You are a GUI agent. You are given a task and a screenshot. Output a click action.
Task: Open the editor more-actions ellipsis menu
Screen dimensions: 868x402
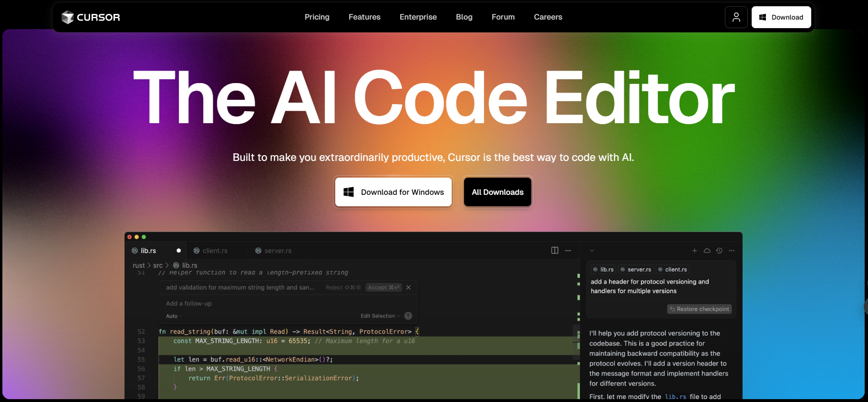pyautogui.click(x=568, y=250)
